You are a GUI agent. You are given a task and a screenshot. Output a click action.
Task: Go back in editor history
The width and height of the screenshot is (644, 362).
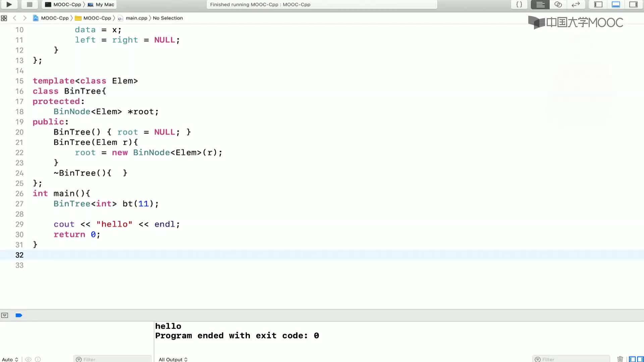point(14,18)
